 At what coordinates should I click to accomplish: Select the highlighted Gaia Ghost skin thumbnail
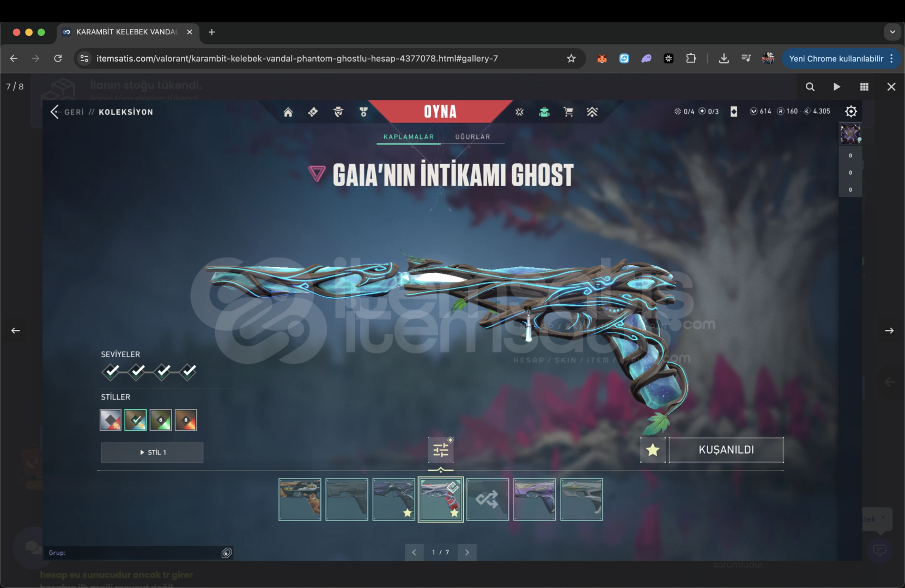pos(441,500)
